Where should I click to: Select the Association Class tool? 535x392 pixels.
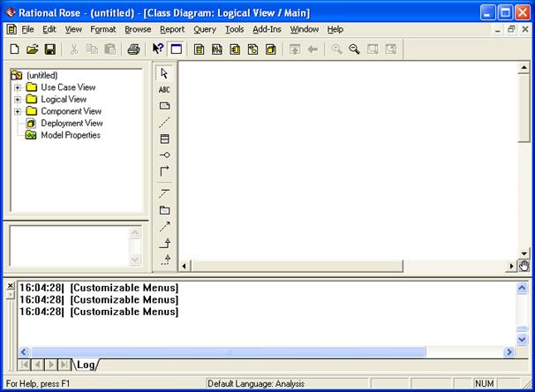(164, 193)
